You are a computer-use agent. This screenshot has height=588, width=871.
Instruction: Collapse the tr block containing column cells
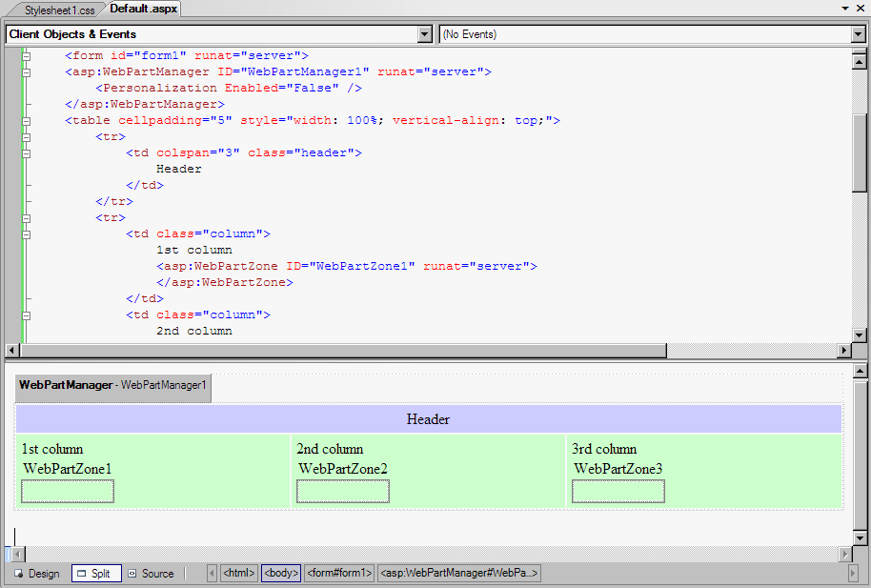coord(26,218)
